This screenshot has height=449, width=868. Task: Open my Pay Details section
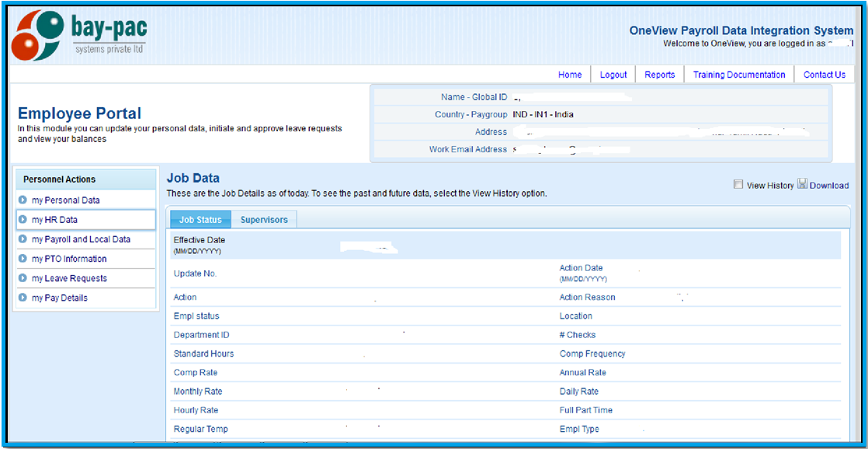tap(60, 298)
